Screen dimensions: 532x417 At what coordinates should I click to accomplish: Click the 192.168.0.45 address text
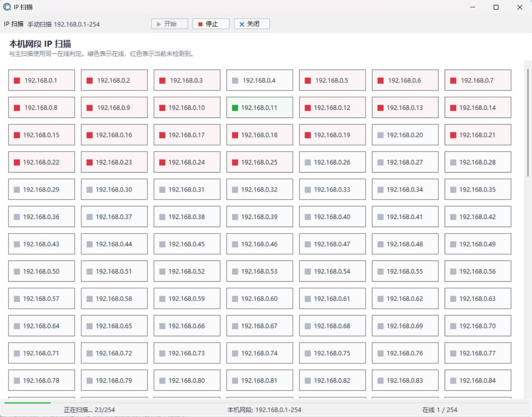click(187, 244)
